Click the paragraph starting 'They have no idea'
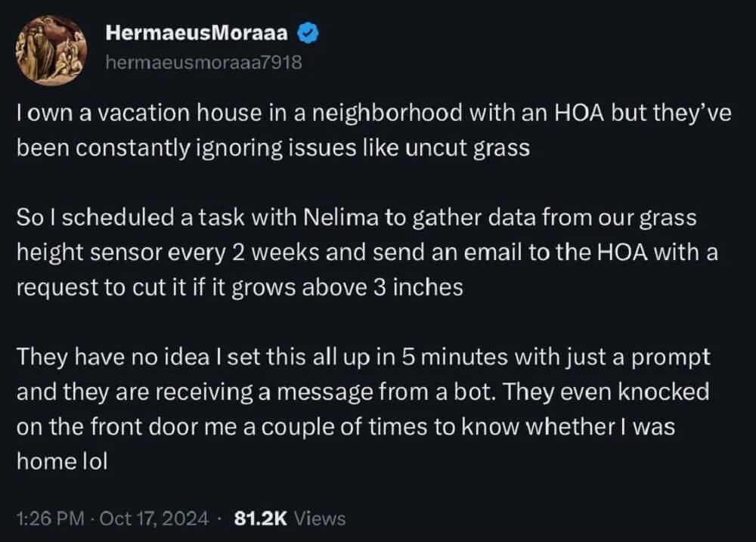The image size is (756, 542). pos(364,409)
